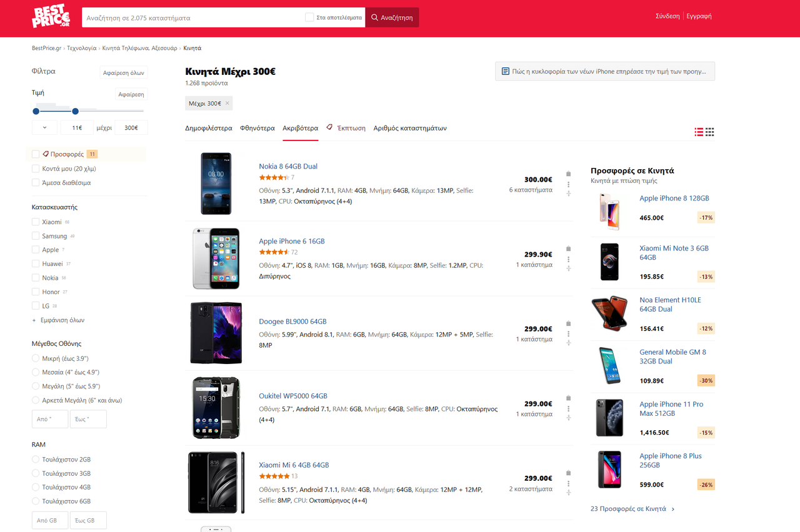
Task: Click Apple iPhone 6 product image
Action: click(x=216, y=259)
